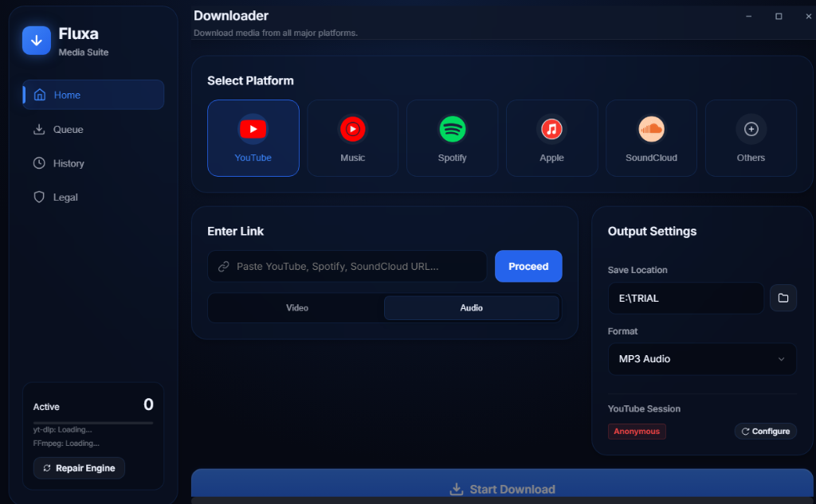Maximize the Fluxa window
Screen dimensions: 816x504
point(779,16)
